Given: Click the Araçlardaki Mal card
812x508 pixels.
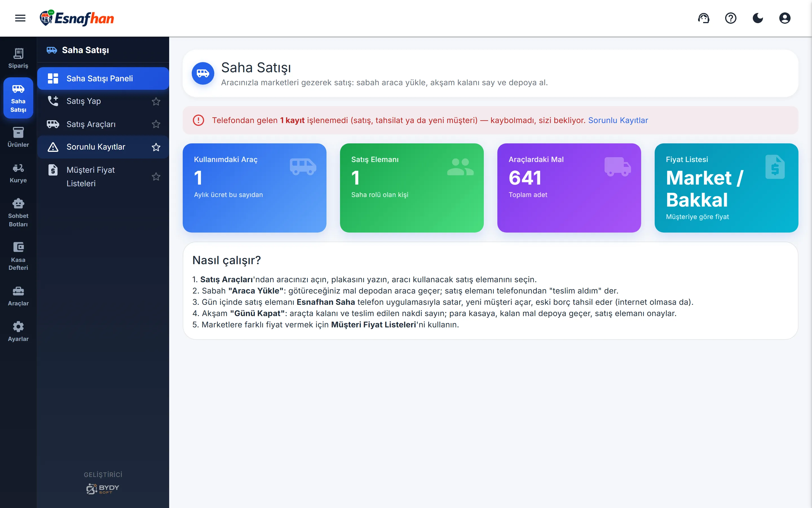Looking at the screenshot, I should click(569, 188).
